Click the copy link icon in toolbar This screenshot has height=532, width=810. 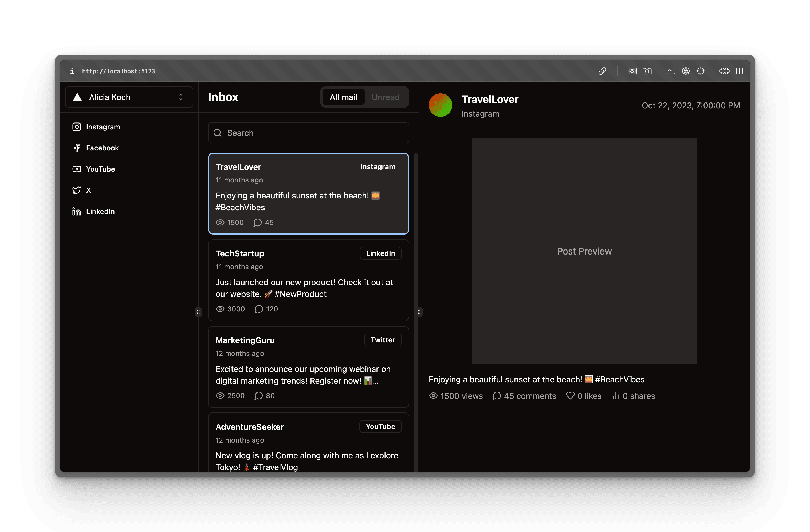point(602,71)
